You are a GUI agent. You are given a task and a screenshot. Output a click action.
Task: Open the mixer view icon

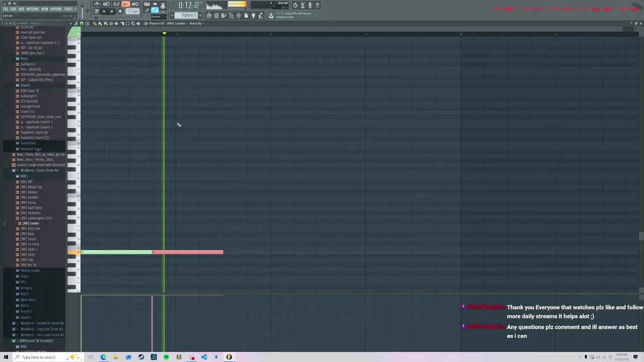[x=238, y=16]
